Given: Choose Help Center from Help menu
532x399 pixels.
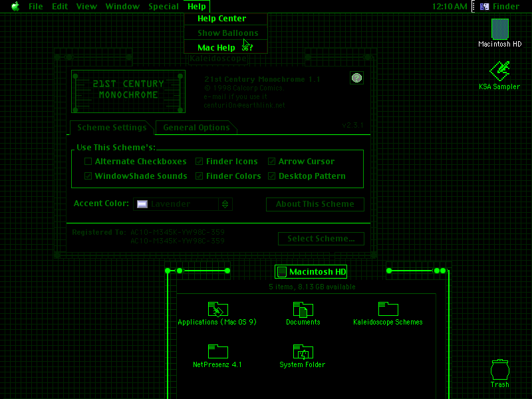Looking at the screenshot, I should pyautogui.click(x=225, y=19).
